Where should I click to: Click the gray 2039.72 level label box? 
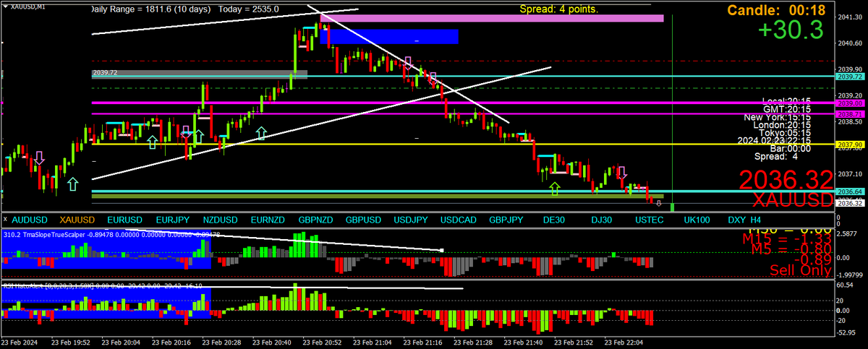click(200, 73)
